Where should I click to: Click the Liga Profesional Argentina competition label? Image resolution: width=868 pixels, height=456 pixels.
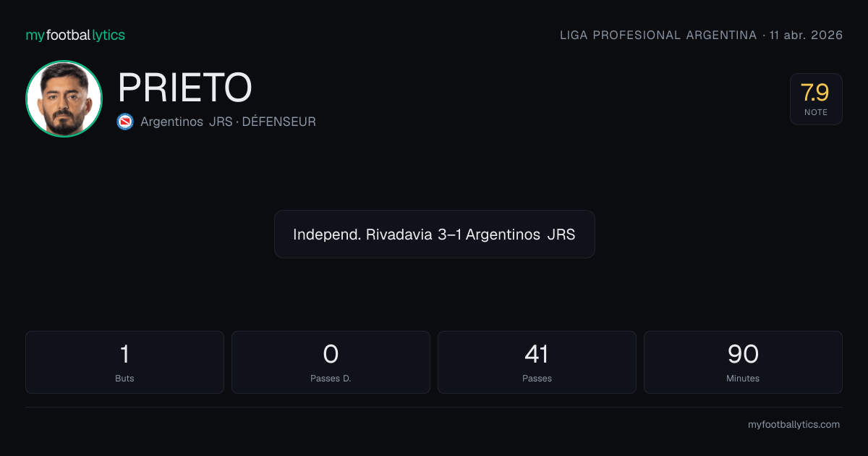658,35
